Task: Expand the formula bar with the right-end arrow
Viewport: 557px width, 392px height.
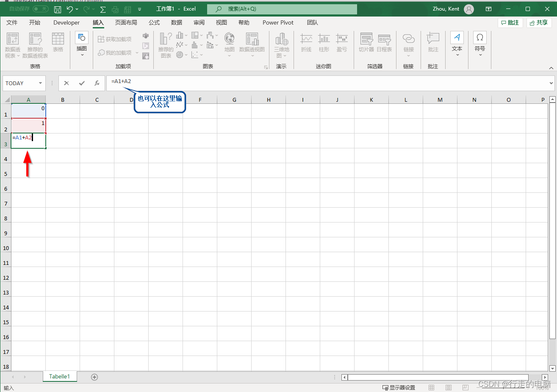Action: click(x=551, y=83)
